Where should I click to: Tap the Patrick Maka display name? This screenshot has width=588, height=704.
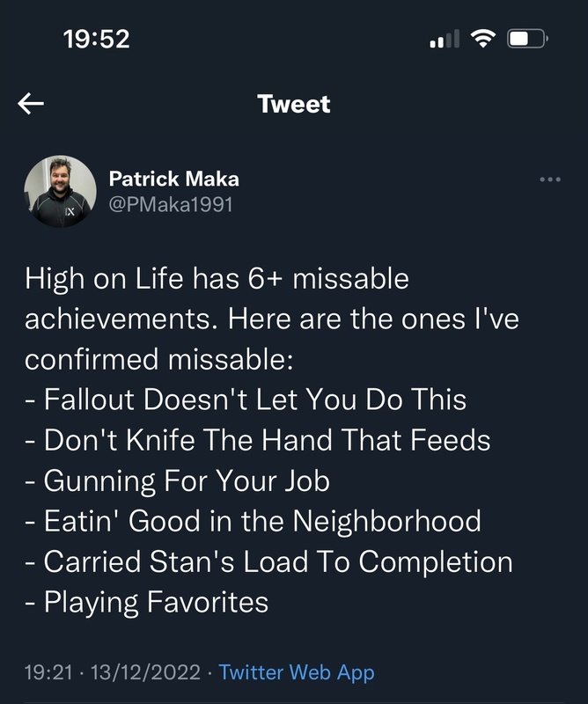tap(173, 179)
